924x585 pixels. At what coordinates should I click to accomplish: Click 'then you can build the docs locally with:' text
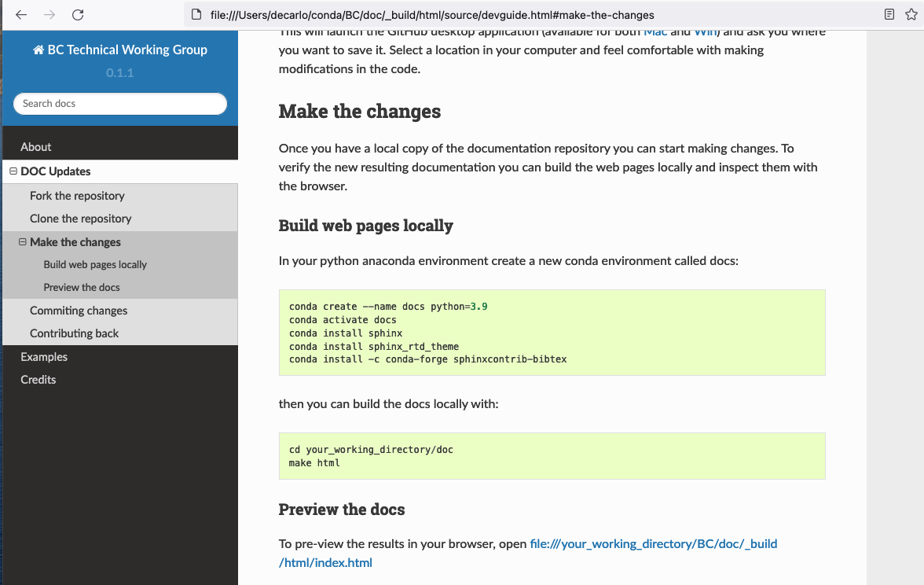[388, 404]
